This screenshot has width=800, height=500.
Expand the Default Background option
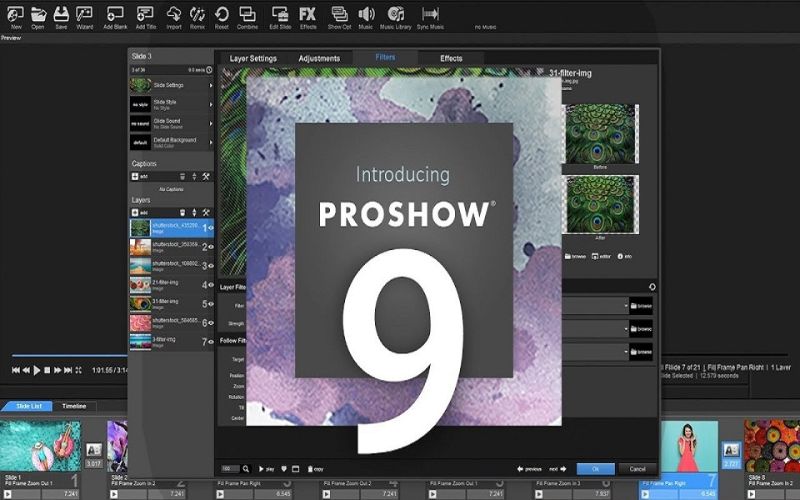click(x=211, y=142)
